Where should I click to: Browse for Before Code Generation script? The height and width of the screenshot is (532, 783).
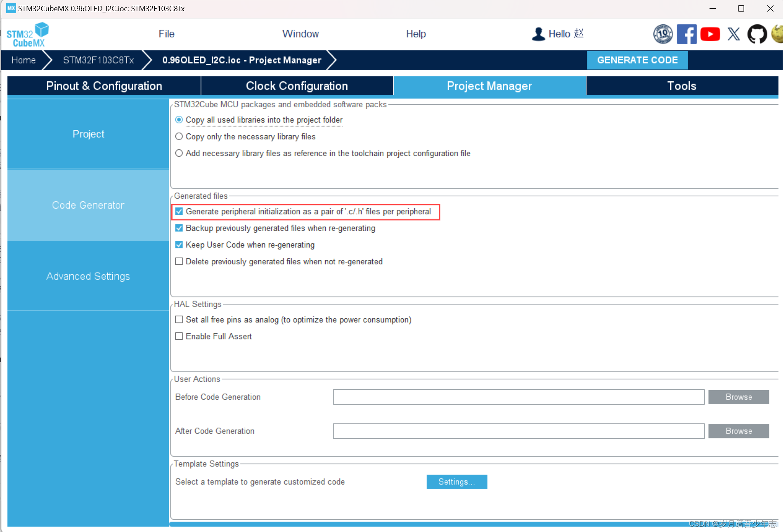[738, 397]
